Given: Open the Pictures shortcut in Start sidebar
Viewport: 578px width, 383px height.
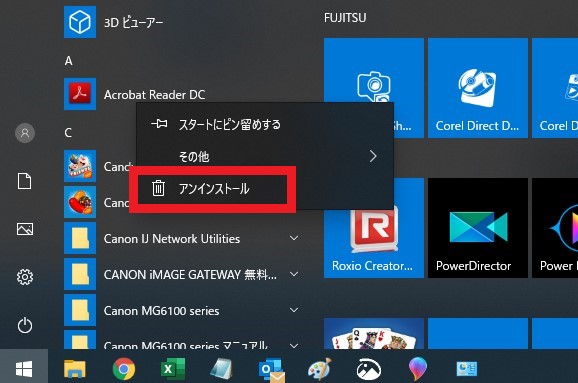Looking at the screenshot, I should pos(25,229).
